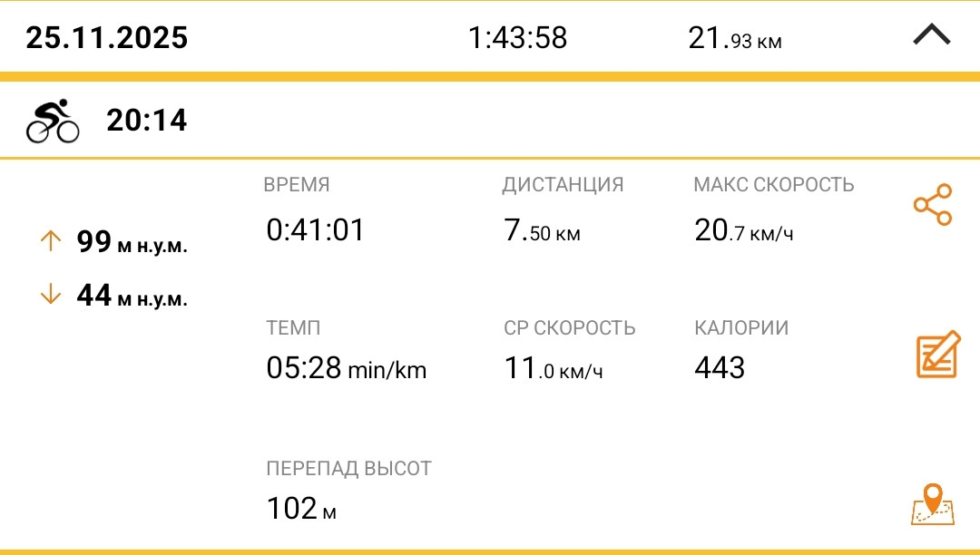
Task: Tap the total time 1:43:58
Action: click(x=517, y=37)
